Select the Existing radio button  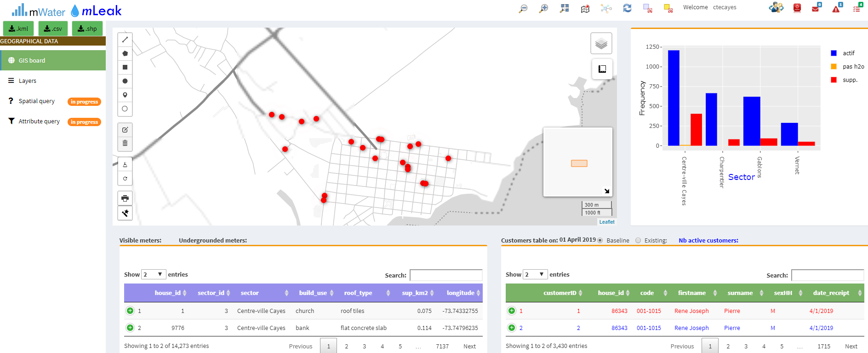[638, 240]
